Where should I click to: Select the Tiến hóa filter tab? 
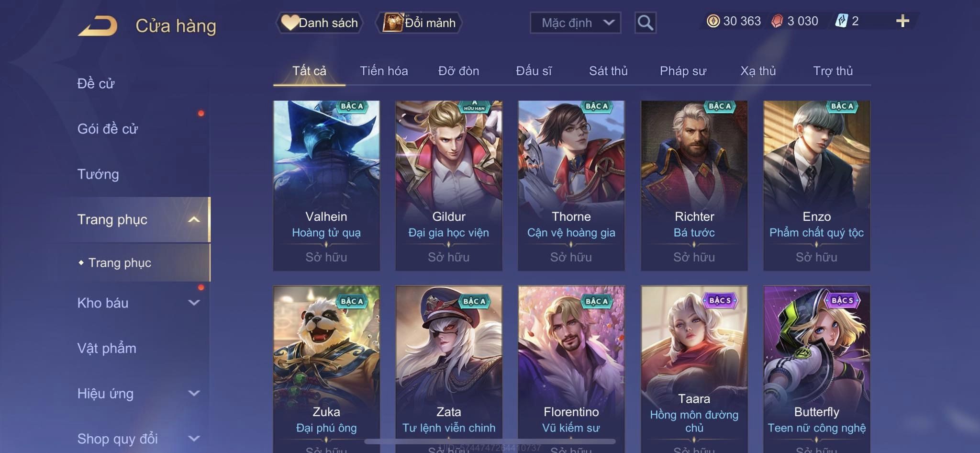[384, 71]
